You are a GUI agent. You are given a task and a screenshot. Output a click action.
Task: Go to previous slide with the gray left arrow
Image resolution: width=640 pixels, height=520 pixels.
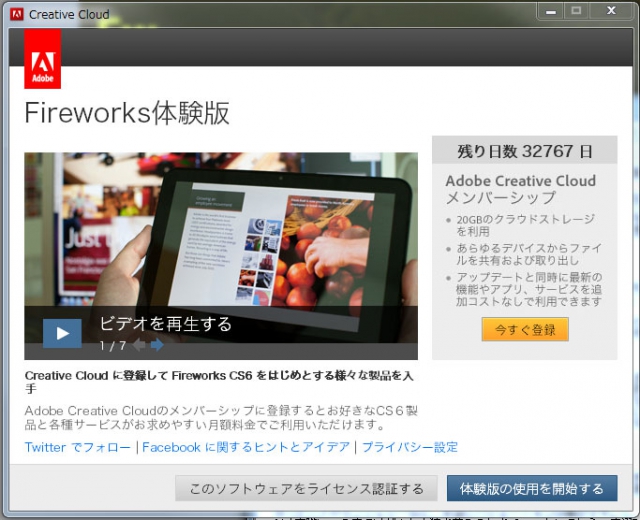click(139, 345)
